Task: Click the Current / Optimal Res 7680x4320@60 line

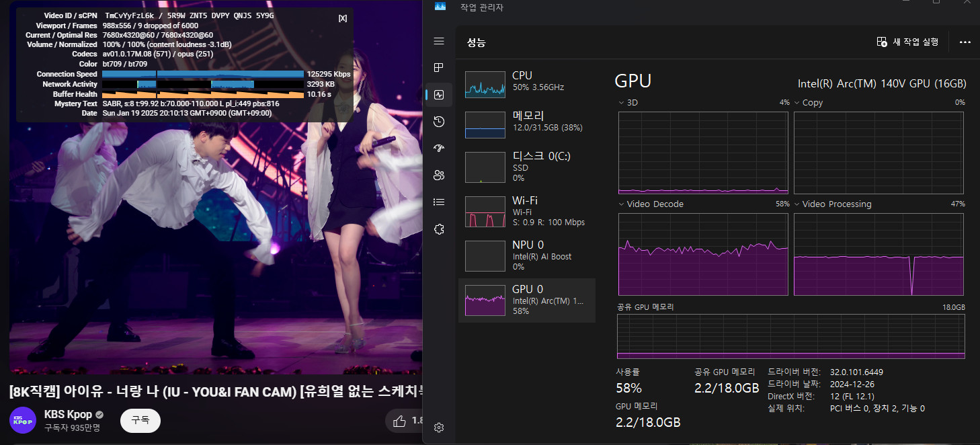Action: click(119, 35)
